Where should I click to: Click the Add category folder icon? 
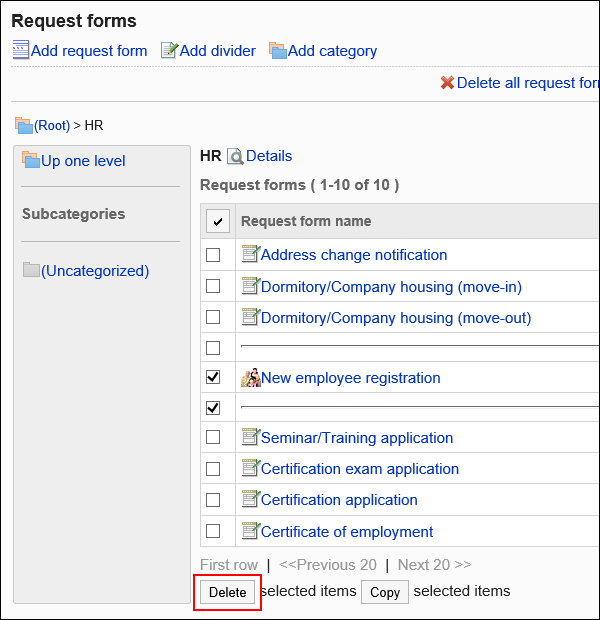tap(278, 50)
